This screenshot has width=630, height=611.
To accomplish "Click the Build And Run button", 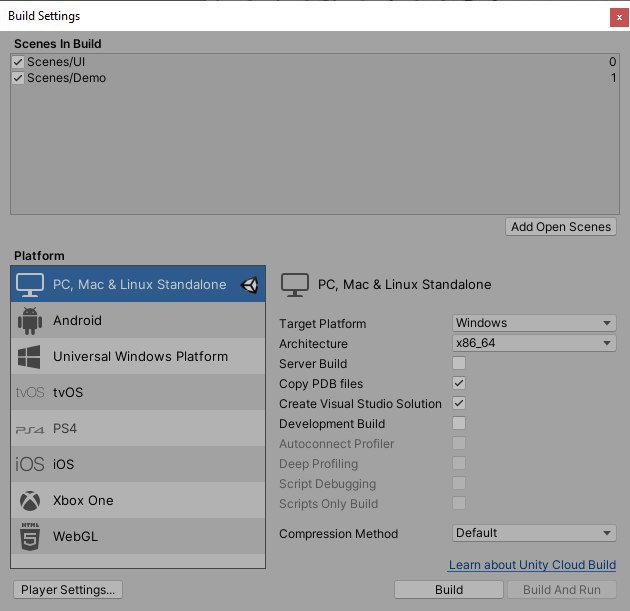I will click(x=562, y=590).
